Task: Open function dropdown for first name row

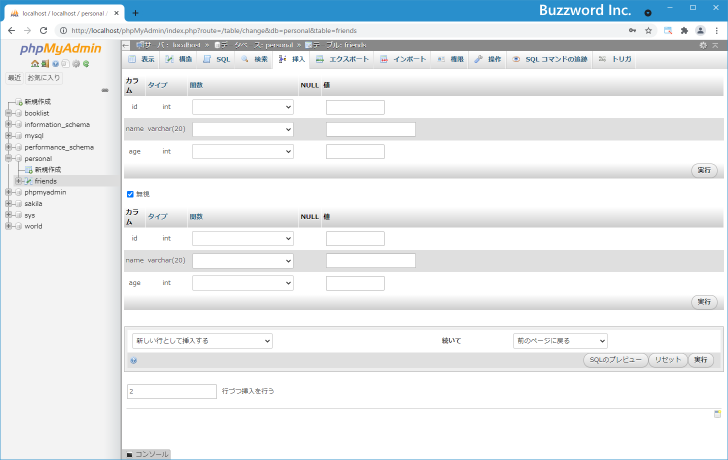Action: tap(242, 129)
